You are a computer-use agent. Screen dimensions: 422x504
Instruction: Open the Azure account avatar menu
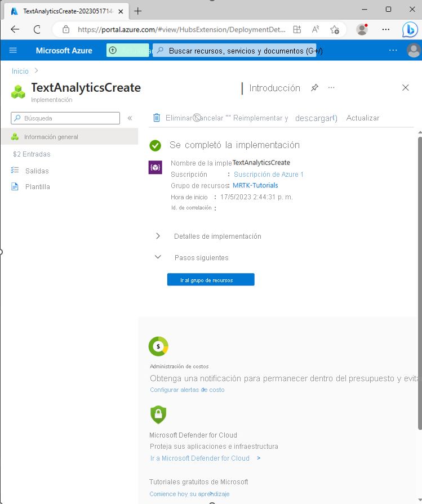[x=414, y=51]
